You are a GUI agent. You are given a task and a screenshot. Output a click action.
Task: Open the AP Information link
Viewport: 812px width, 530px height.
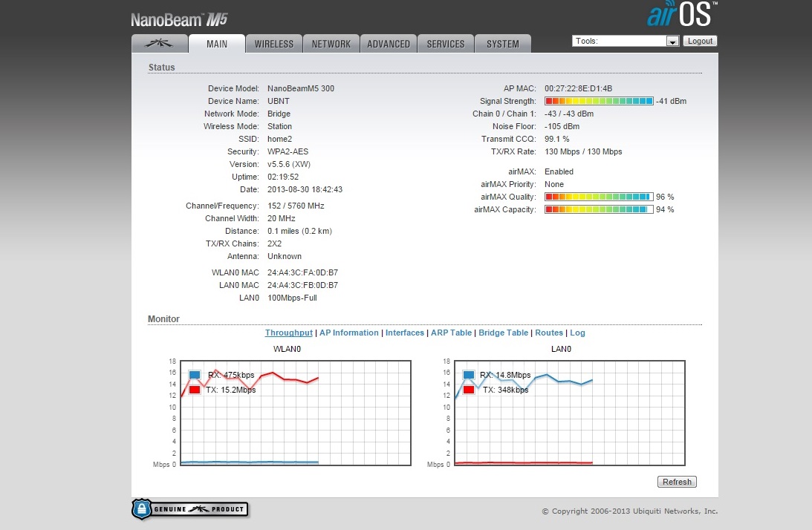pos(349,333)
